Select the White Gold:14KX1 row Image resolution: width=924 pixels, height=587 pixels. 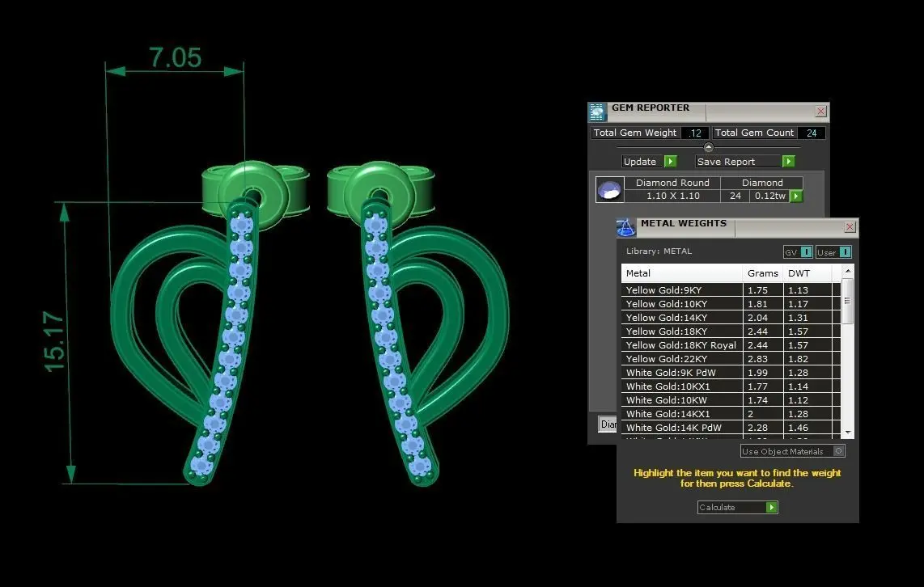[731, 414]
